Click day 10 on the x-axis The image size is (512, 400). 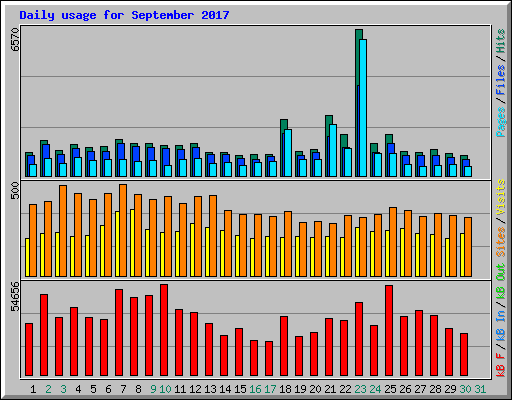[165, 389]
